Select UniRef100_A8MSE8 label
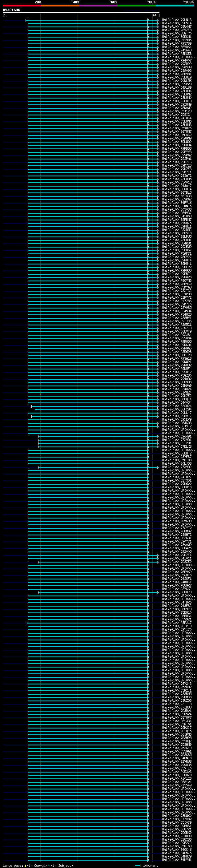This screenshot has height=868, width=197. tap(176, 54)
